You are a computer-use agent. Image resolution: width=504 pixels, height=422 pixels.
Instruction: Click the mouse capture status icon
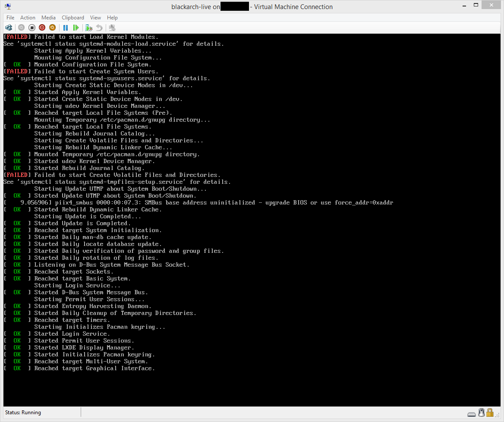point(481,413)
